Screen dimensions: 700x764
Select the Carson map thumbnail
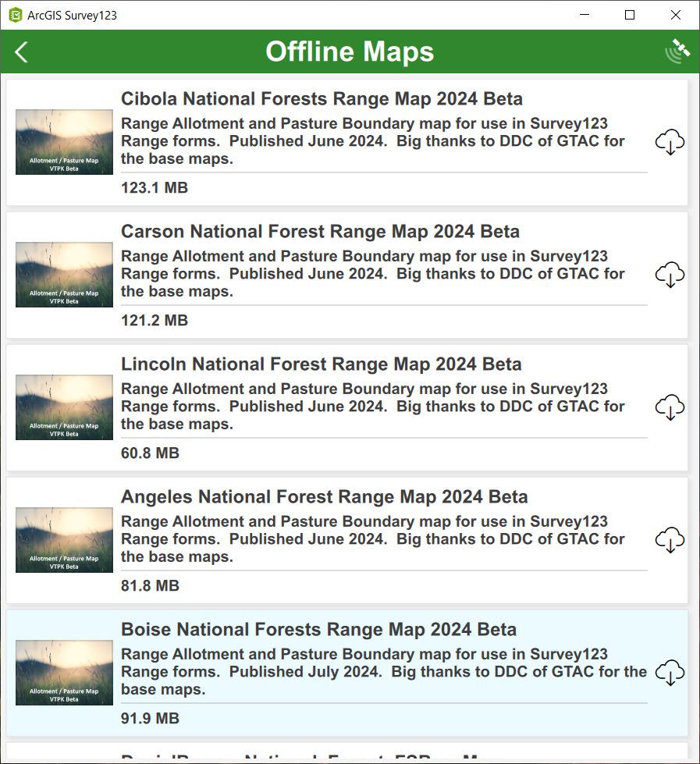64,275
